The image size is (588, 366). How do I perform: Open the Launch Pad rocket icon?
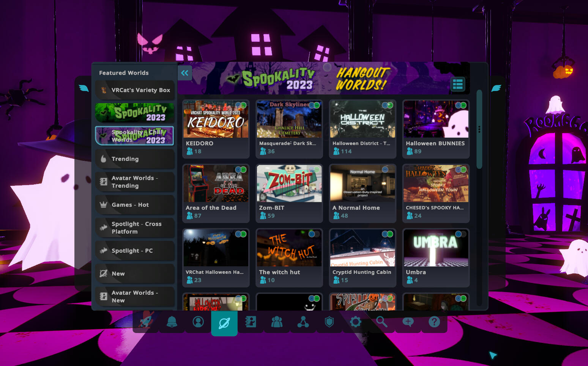pos(146,322)
